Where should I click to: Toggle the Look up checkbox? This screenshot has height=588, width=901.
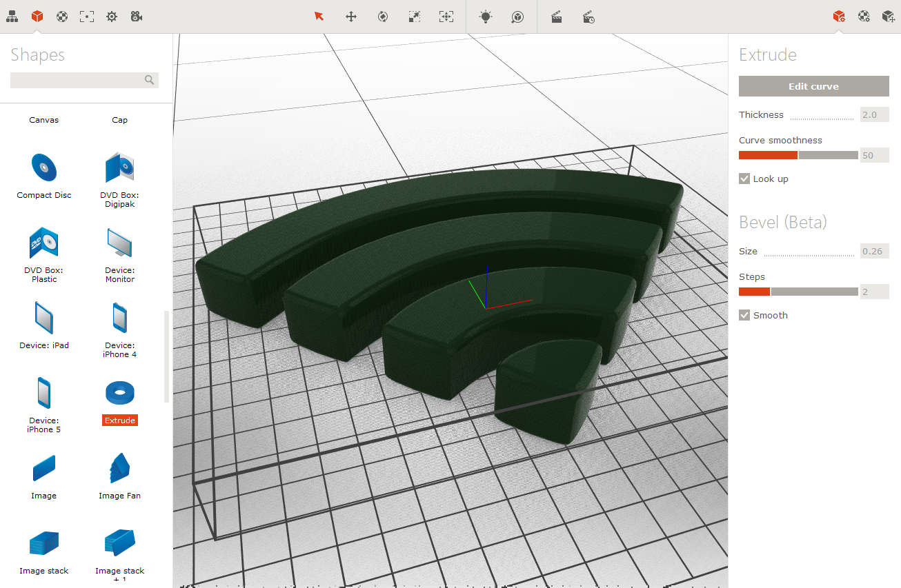[x=744, y=179]
